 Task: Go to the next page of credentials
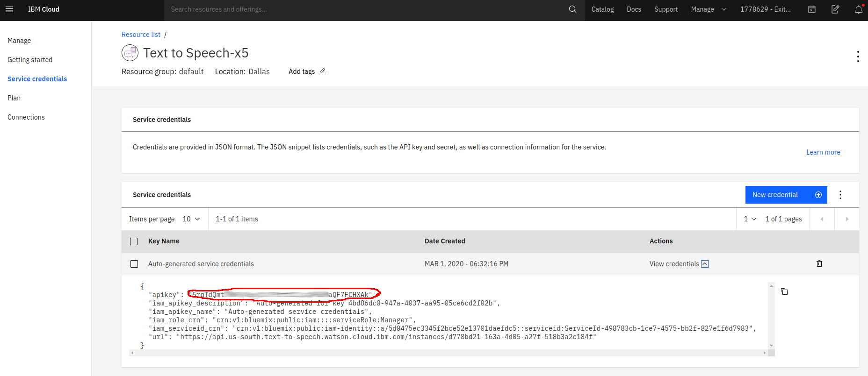pyautogui.click(x=847, y=219)
